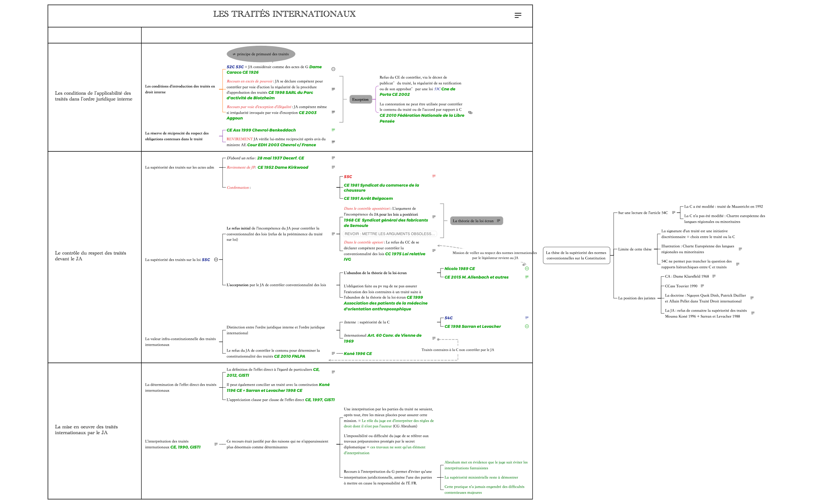Open the note icon beside the map title
Viewport: 815px width, 504px height.
[x=518, y=16]
